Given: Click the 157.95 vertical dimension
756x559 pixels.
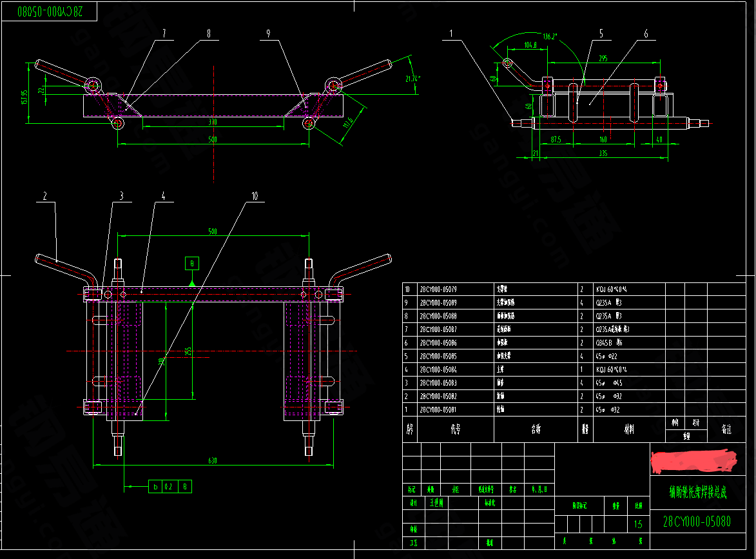Looking at the screenshot, I should click(25, 97).
